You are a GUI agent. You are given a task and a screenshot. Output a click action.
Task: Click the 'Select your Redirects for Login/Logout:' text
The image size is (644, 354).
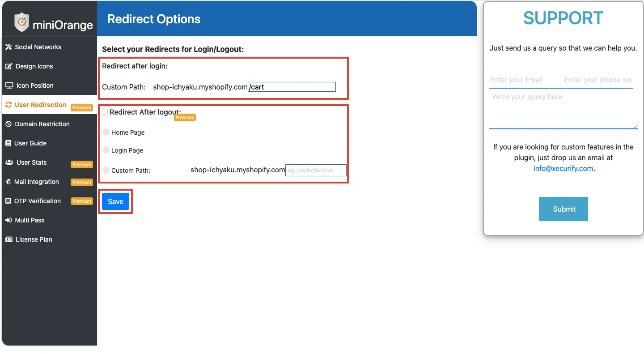click(x=173, y=49)
